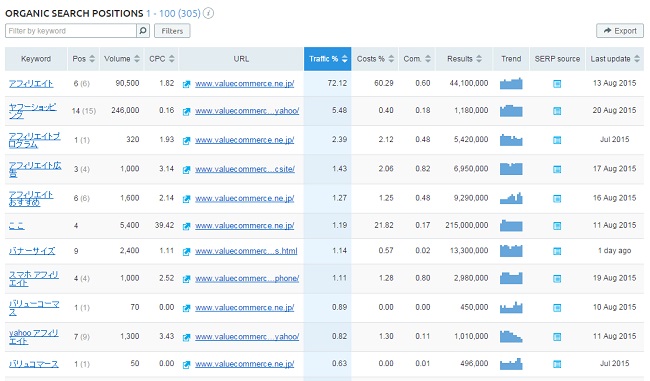Open external link icon for ヤフーショッピング row
The width and height of the screenshot is (650, 381).
point(187,112)
